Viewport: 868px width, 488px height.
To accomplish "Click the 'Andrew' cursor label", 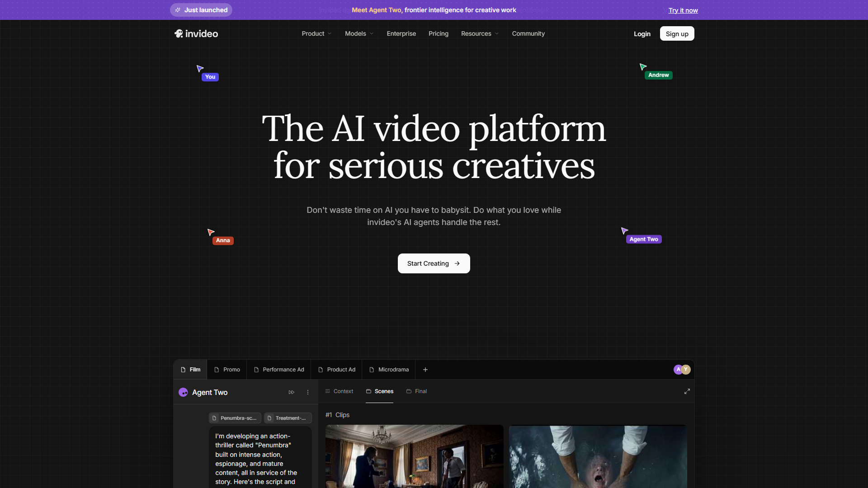I will [x=658, y=75].
